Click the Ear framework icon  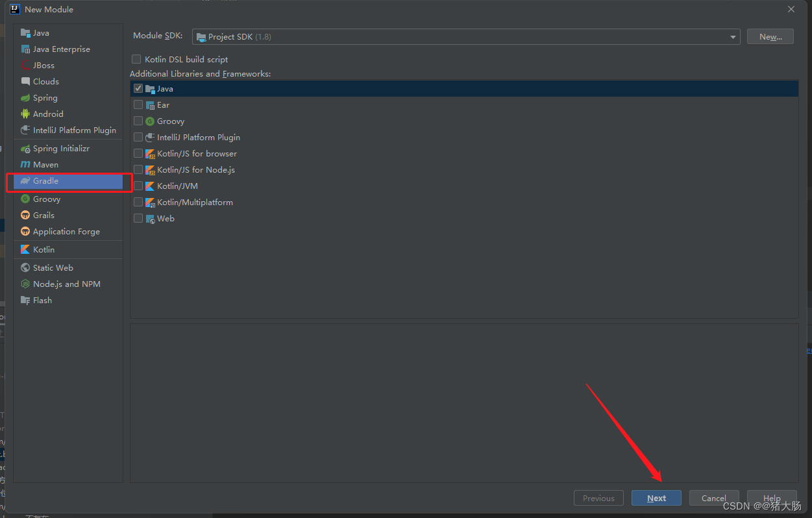coord(151,105)
